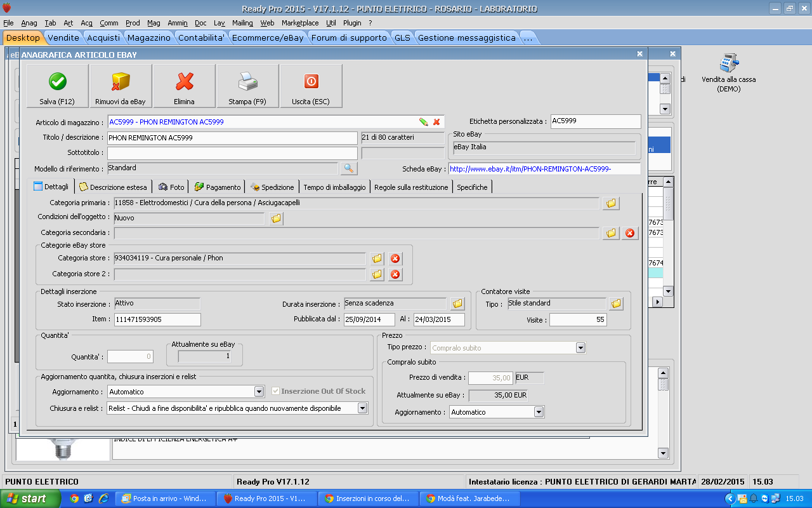Click Pubblicata dal date field
This screenshot has width=812, height=508.
point(369,319)
